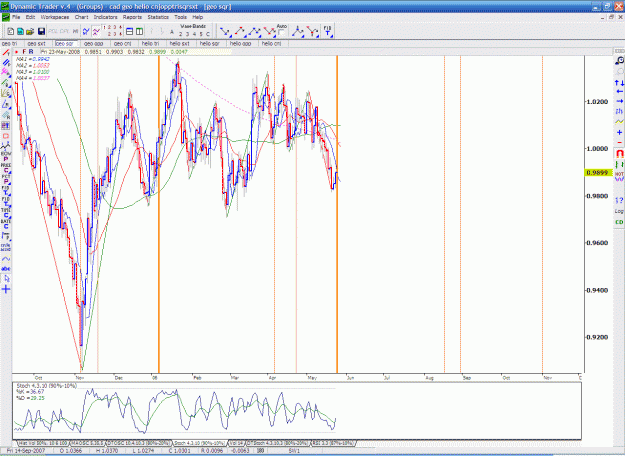
Task: Open the Help menu
Action: [198, 17]
